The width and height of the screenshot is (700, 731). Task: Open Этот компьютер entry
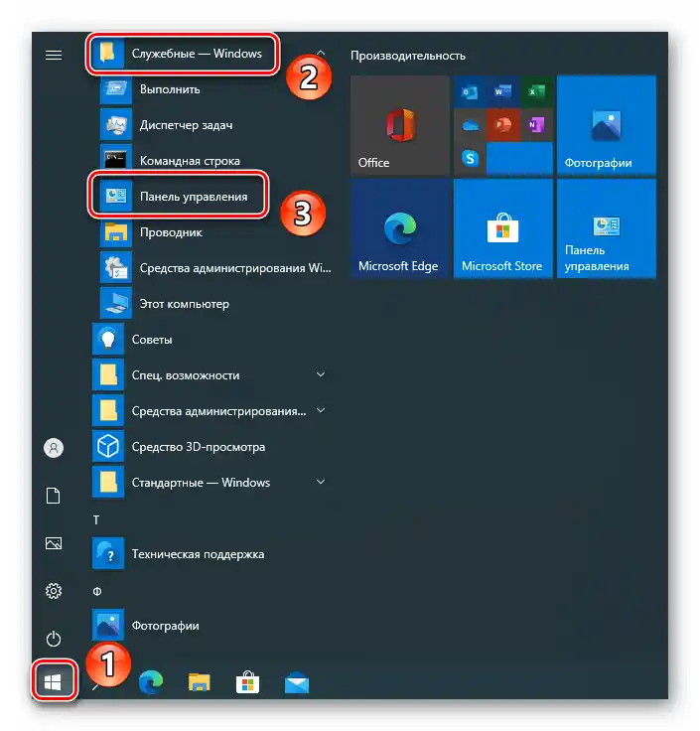pos(212,304)
